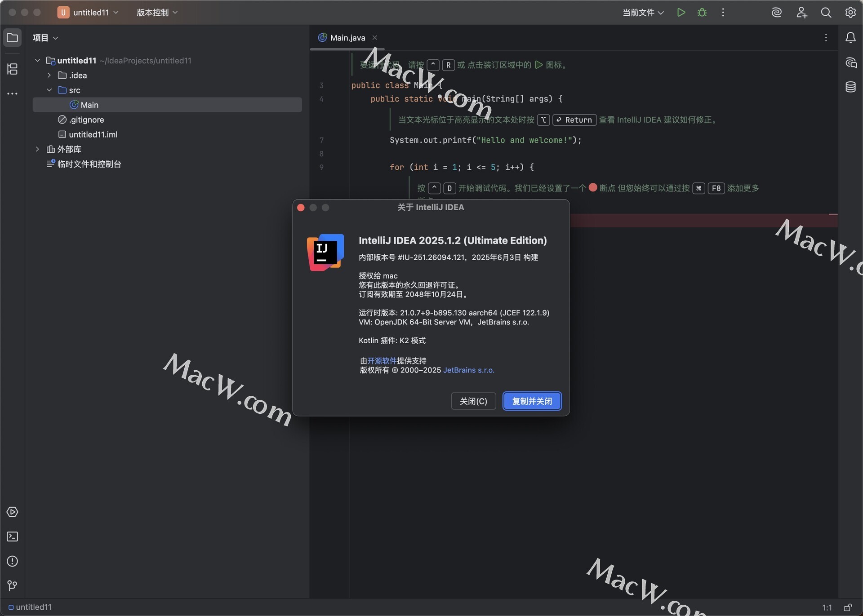Click the src folder name
863x616 pixels.
(x=75, y=90)
